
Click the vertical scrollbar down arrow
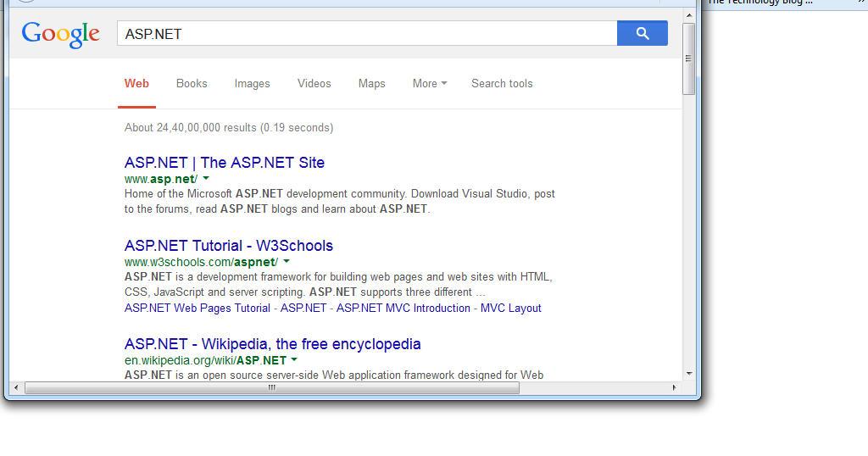[688, 373]
